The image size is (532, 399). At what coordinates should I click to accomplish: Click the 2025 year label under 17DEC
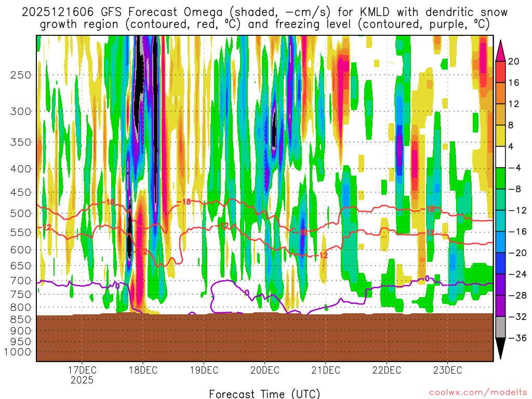(82, 380)
